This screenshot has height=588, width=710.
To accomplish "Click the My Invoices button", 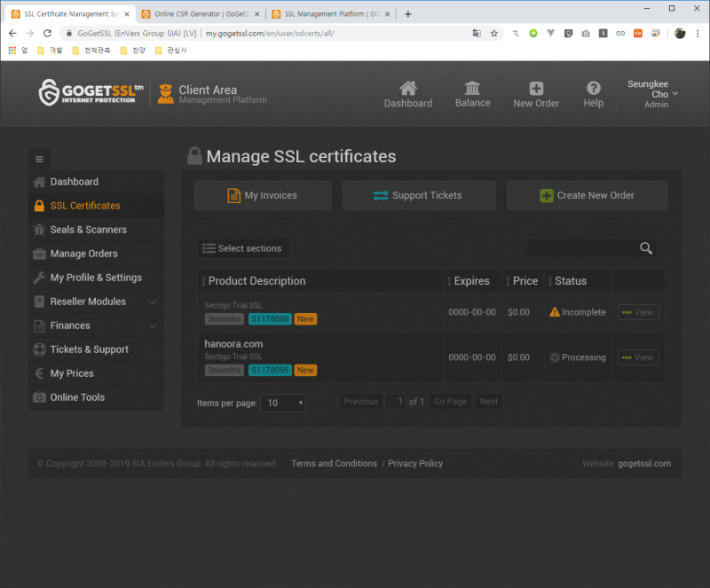I will pos(263,195).
